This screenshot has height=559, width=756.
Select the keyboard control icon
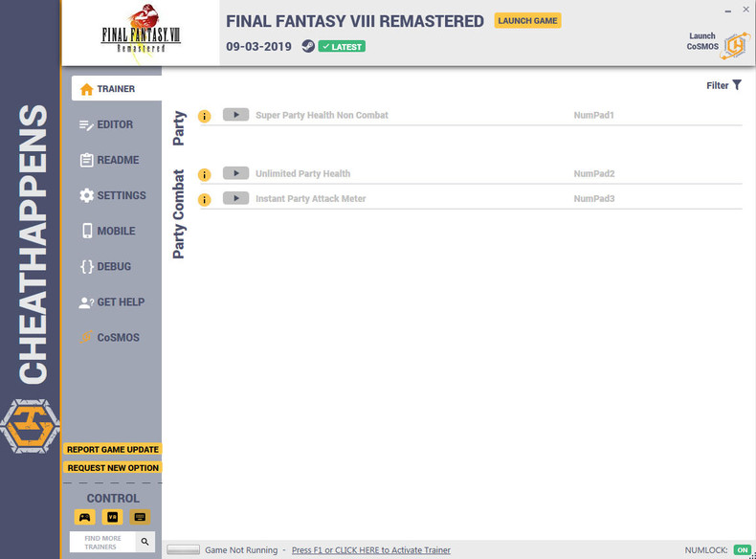pos(140,517)
